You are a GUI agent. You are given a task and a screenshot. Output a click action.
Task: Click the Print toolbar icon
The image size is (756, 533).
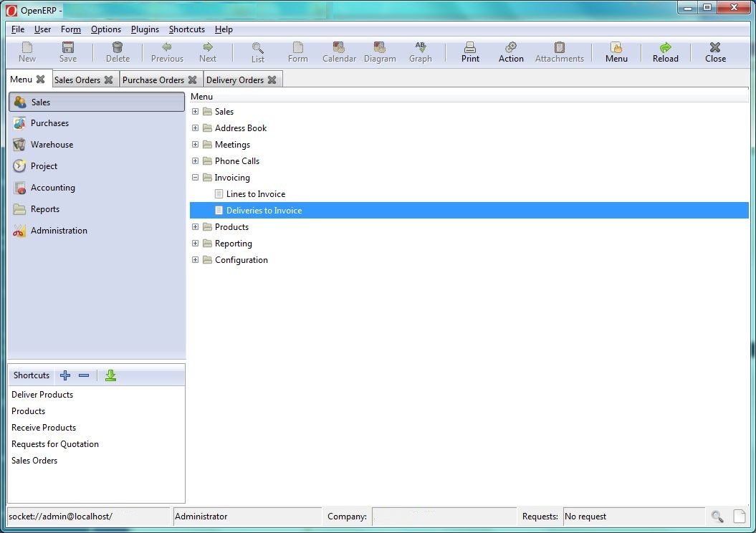(470, 47)
